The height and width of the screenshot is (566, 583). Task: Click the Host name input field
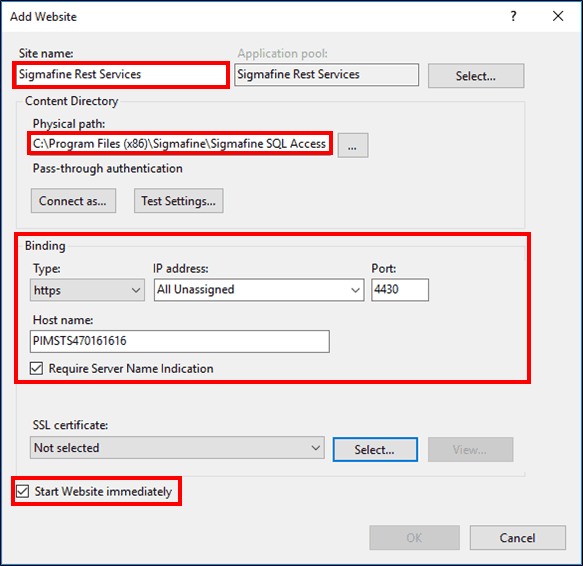[x=180, y=341]
